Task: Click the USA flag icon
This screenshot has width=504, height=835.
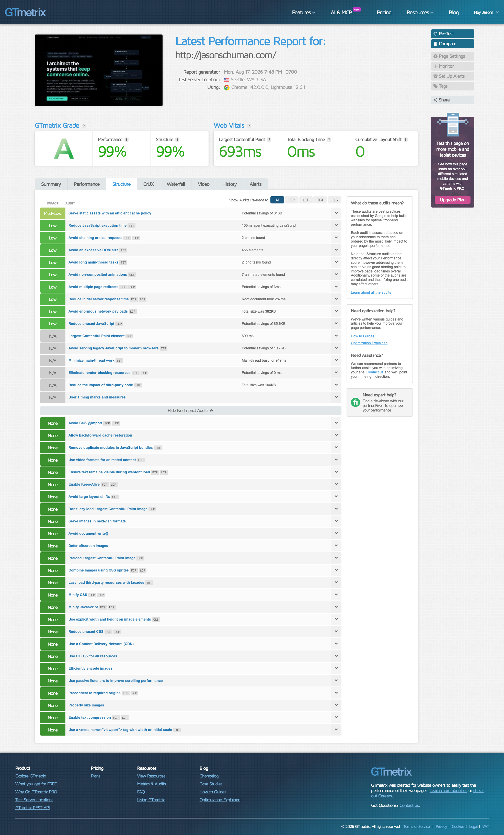Action: [x=226, y=80]
